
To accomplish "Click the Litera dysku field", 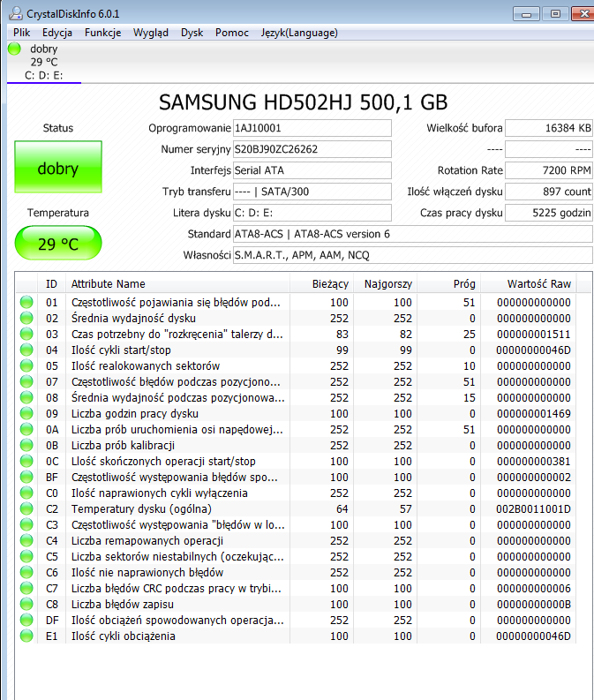I will (312, 213).
